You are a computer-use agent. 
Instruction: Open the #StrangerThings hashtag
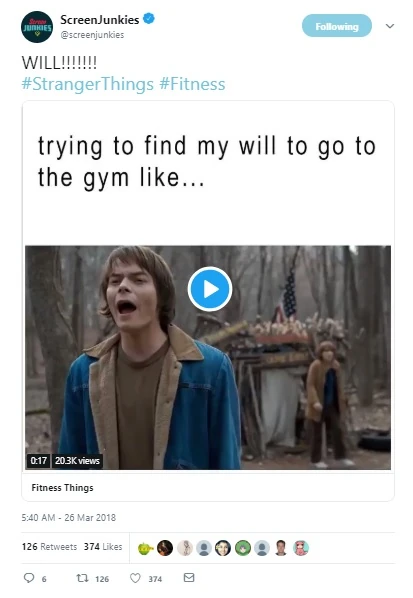[x=88, y=84]
